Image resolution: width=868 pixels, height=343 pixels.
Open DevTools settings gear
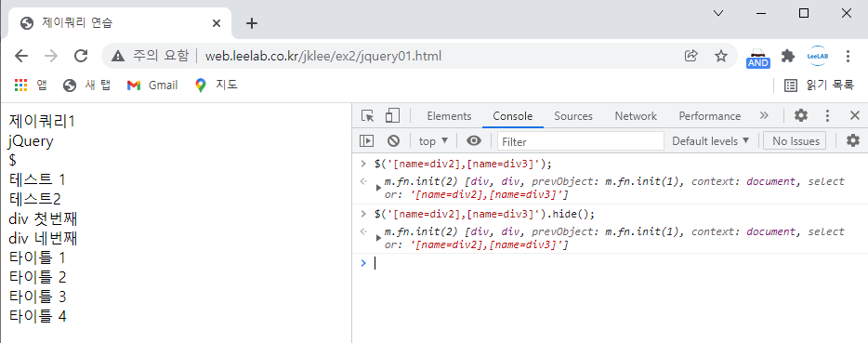(x=800, y=116)
